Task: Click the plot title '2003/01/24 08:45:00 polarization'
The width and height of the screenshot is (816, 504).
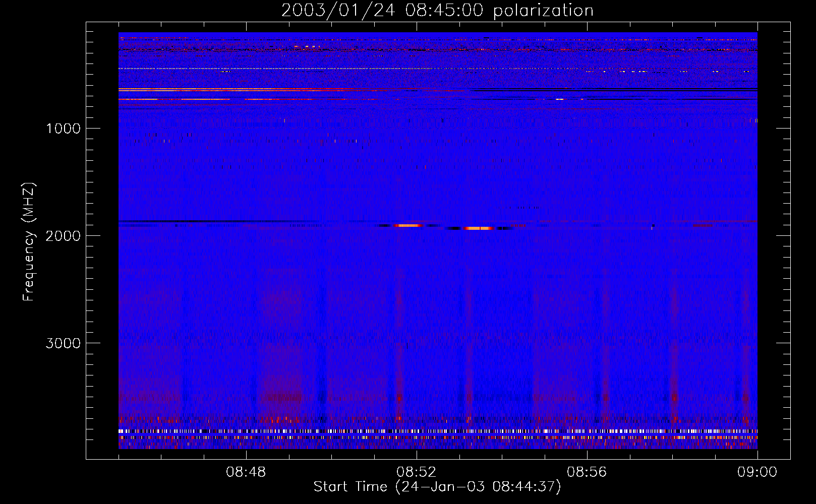Action: pyautogui.click(x=437, y=11)
